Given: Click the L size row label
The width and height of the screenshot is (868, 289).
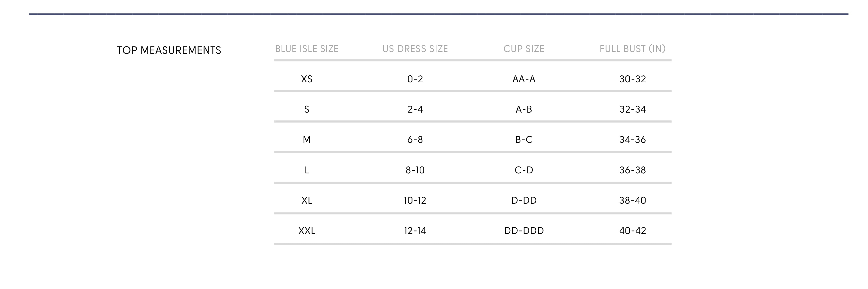Looking at the screenshot, I should pyautogui.click(x=307, y=170).
